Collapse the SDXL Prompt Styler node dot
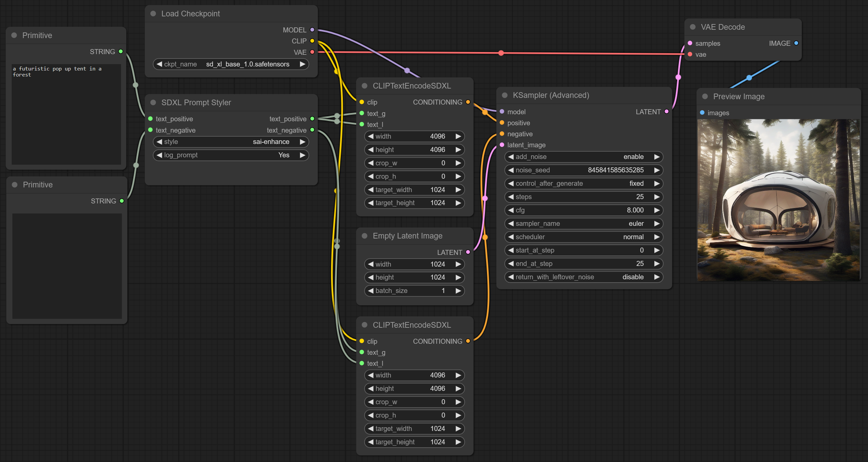 pos(153,102)
